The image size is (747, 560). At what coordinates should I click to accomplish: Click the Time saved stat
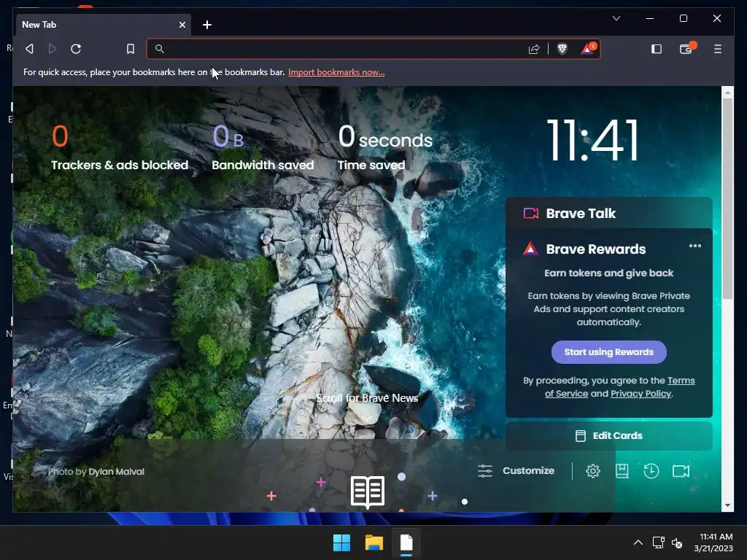point(385,147)
